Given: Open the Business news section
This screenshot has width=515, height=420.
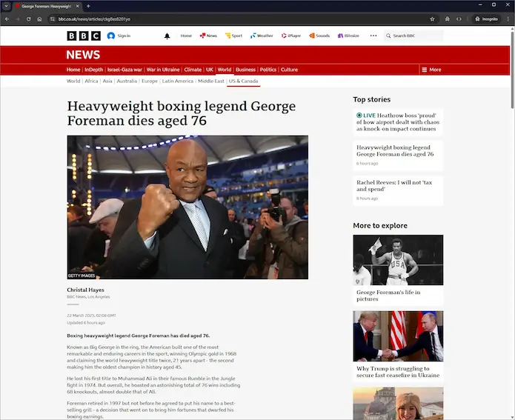Looking at the screenshot, I should [245, 70].
